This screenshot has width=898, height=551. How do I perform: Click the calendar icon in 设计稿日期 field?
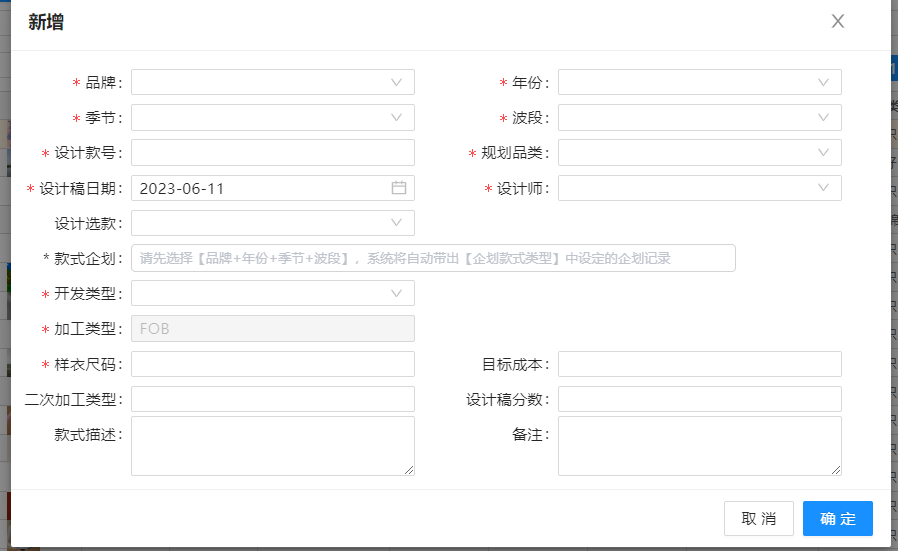tap(398, 188)
